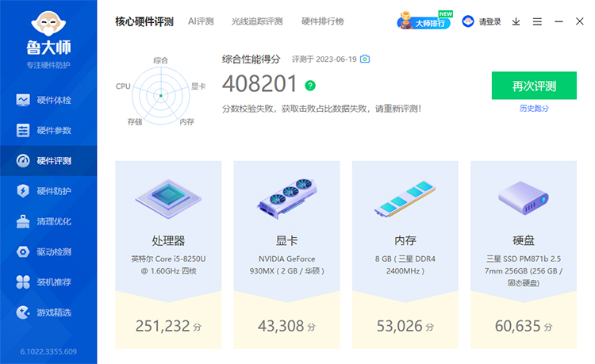Click the 分数校验失败 error message
Viewport: 595px width, 364px height.
tap(321, 109)
